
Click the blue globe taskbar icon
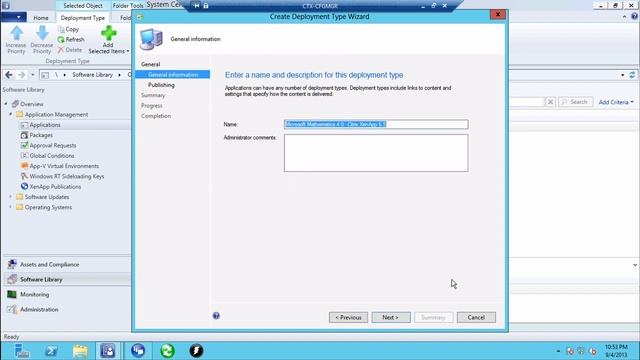[138, 351]
